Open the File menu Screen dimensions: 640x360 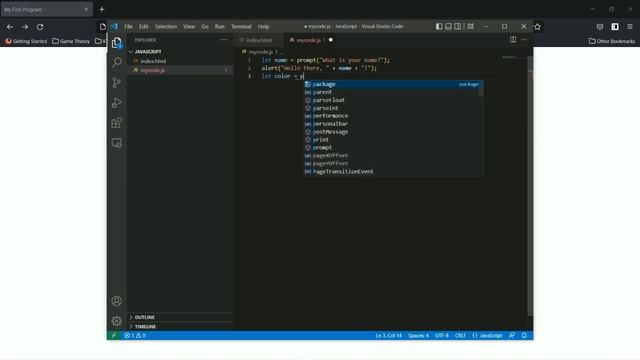(129, 27)
